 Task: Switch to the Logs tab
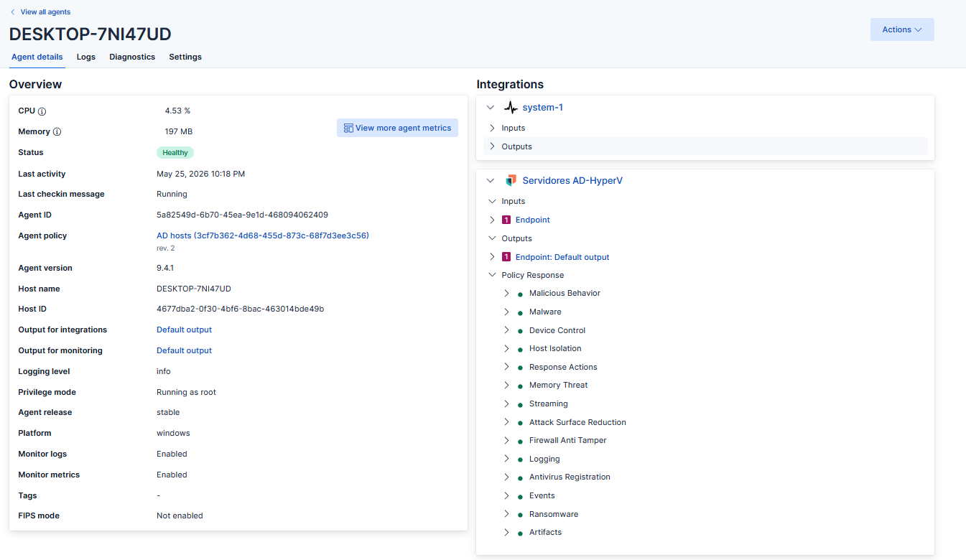click(x=86, y=57)
